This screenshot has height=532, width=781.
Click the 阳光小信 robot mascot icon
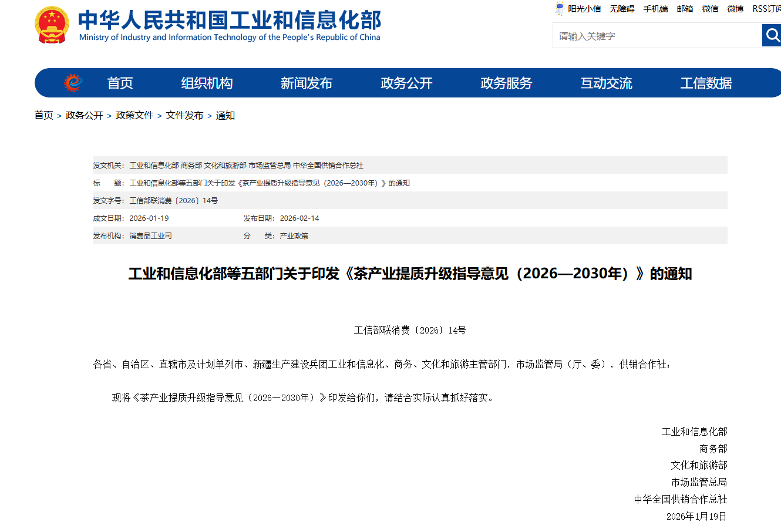pyautogui.click(x=560, y=9)
